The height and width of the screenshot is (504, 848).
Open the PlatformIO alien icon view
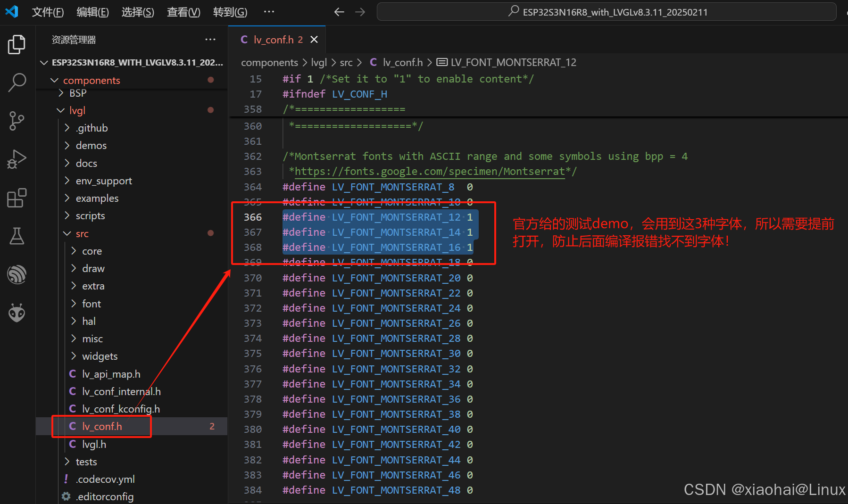tap(17, 313)
